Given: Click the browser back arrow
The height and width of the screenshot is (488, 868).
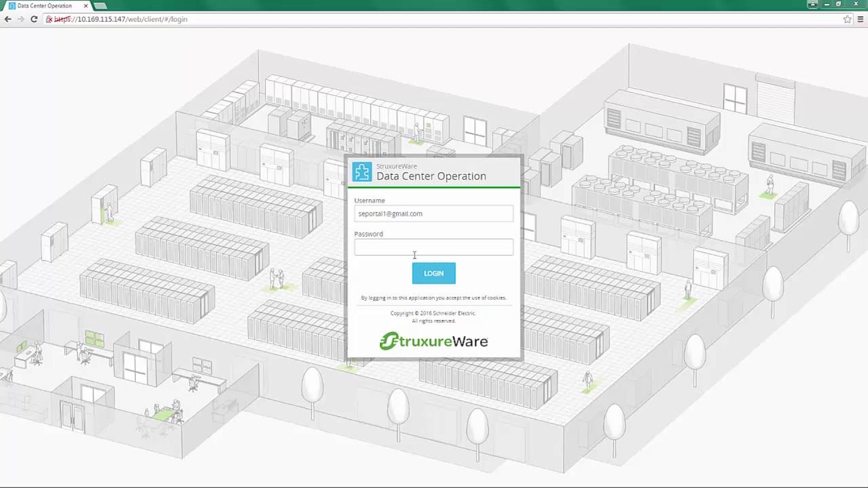Looking at the screenshot, I should [7, 19].
